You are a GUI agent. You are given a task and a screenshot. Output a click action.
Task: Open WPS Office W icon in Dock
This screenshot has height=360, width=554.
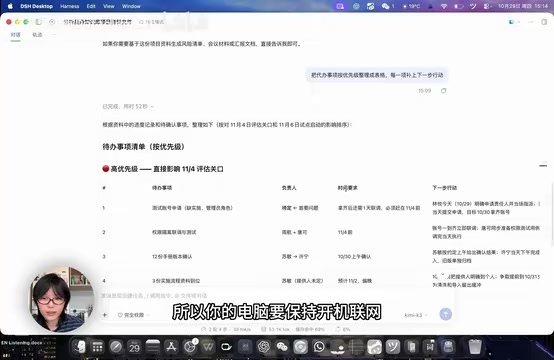(208, 347)
